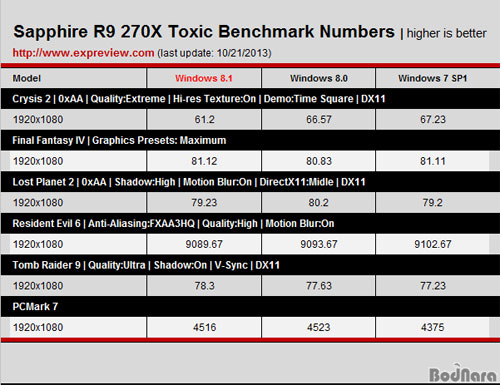Click the Final Fantasy value 81.11

click(x=433, y=161)
